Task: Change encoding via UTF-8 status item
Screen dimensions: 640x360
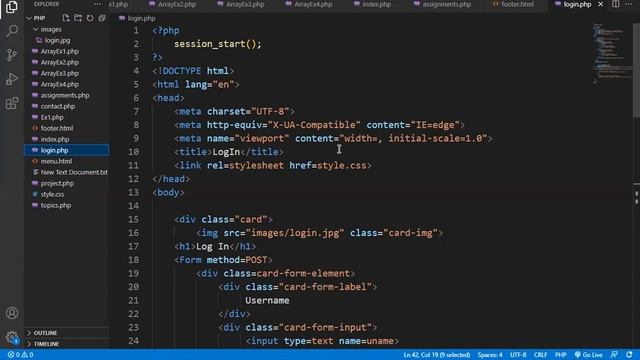Action: click(x=518, y=355)
